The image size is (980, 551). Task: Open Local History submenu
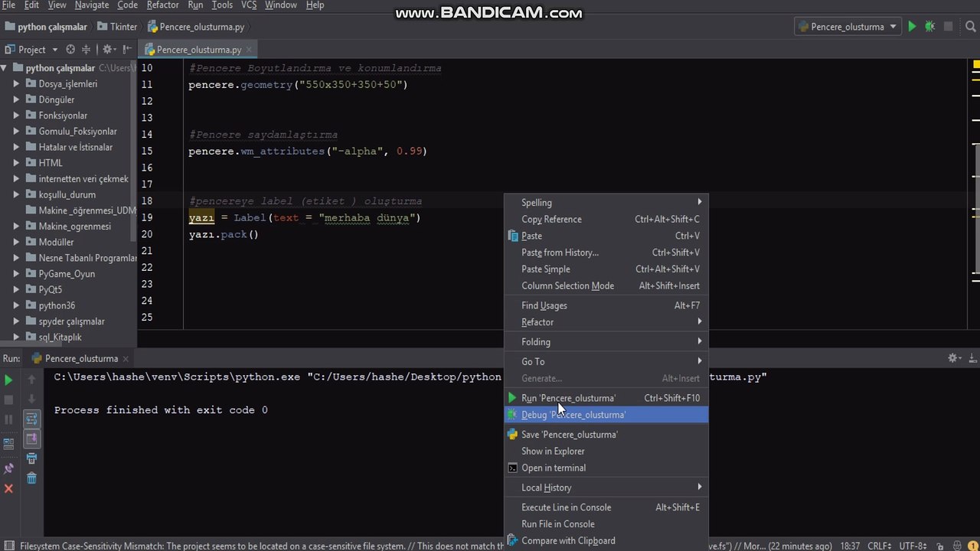point(606,487)
